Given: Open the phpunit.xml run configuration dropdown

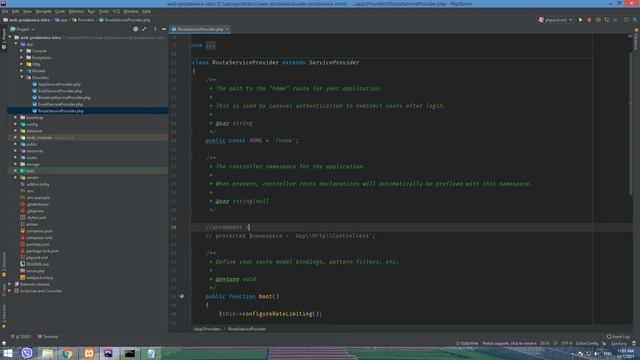Looking at the screenshot, I should click(556, 20).
